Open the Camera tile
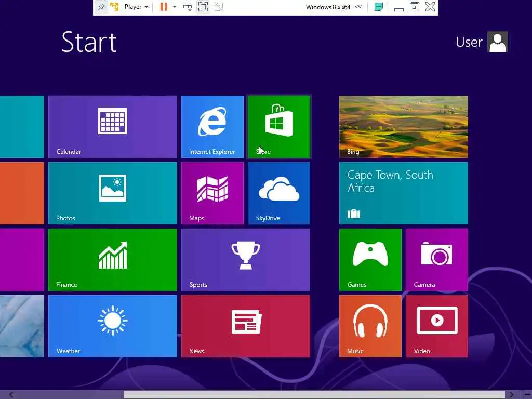The image size is (532, 399). [x=436, y=260]
